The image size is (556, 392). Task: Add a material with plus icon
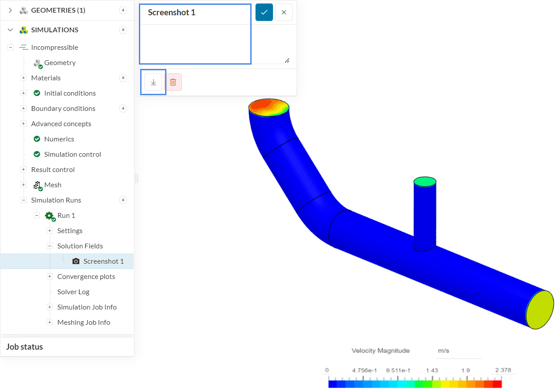(123, 78)
